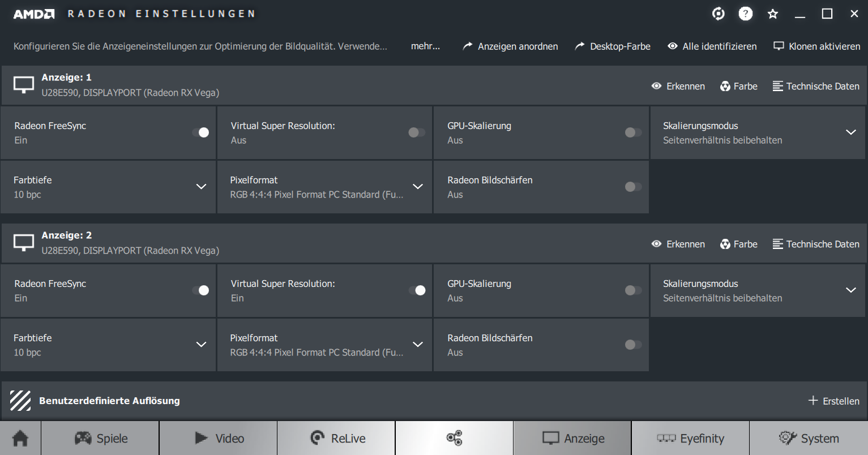Click Anzeigen anordnen arrow icon
This screenshot has width=868, height=455.
click(x=468, y=46)
